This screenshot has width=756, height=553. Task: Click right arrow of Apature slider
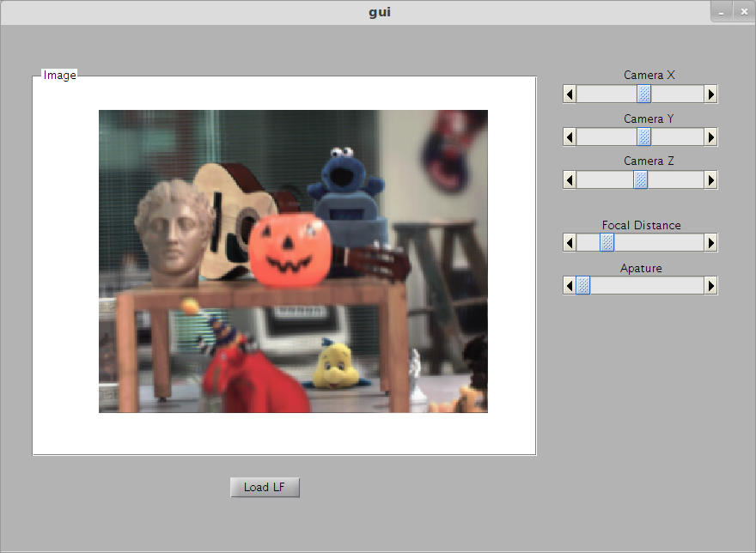point(710,285)
